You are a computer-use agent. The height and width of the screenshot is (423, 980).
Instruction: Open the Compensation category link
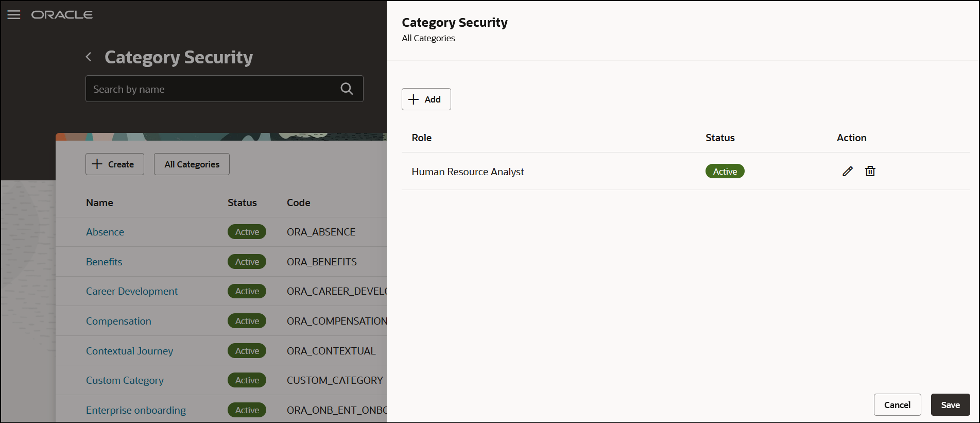[x=118, y=321]
